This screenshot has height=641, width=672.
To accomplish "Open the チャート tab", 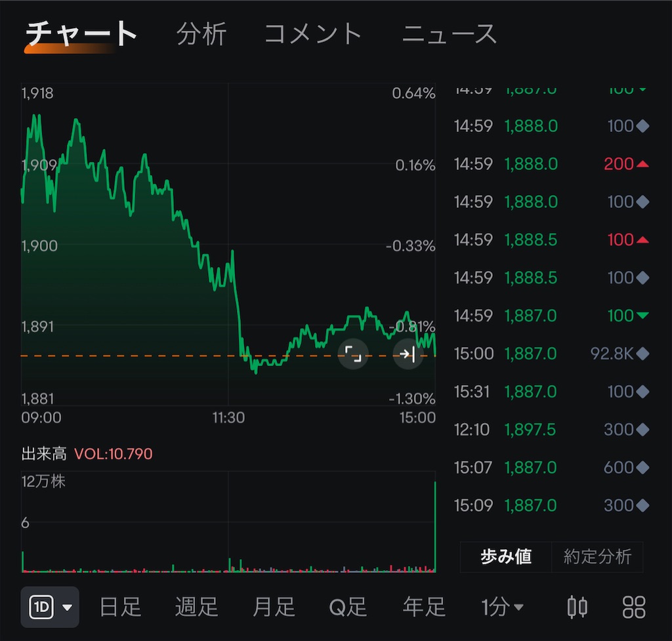I will (x=81, y=33).
